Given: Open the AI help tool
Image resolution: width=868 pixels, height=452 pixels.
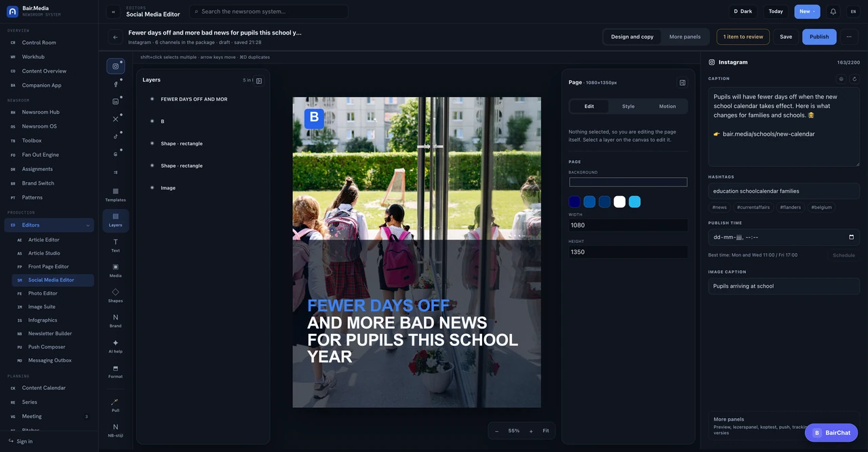Looking at the screenshot, I should [115, 346].
